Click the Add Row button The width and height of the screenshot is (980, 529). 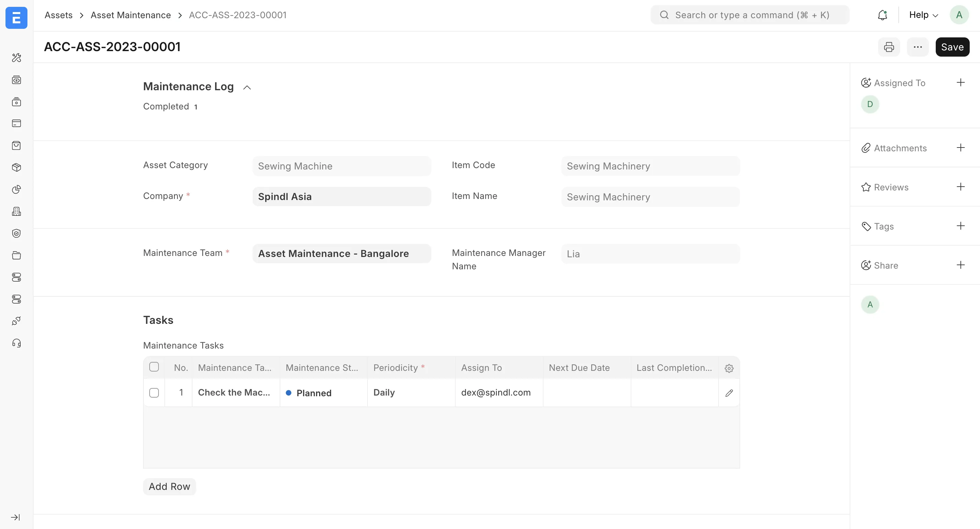169,486
